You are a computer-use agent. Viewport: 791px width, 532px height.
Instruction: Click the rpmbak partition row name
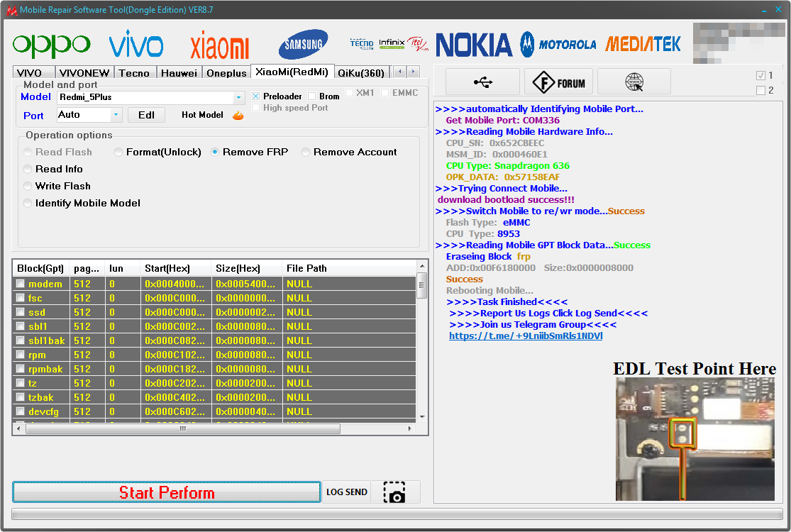pos(45,369)
